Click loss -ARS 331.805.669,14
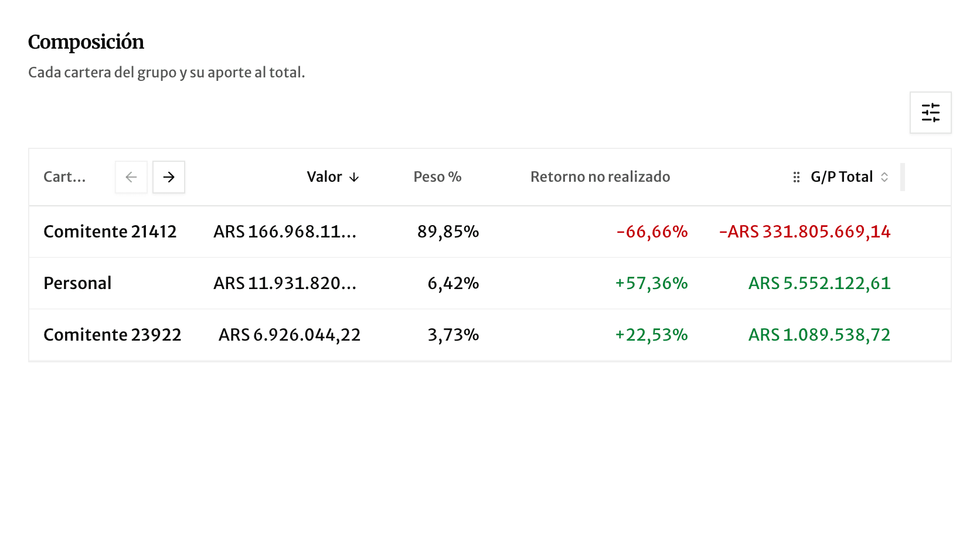Screen dimensions: 980x557 (x=805, y=232)
